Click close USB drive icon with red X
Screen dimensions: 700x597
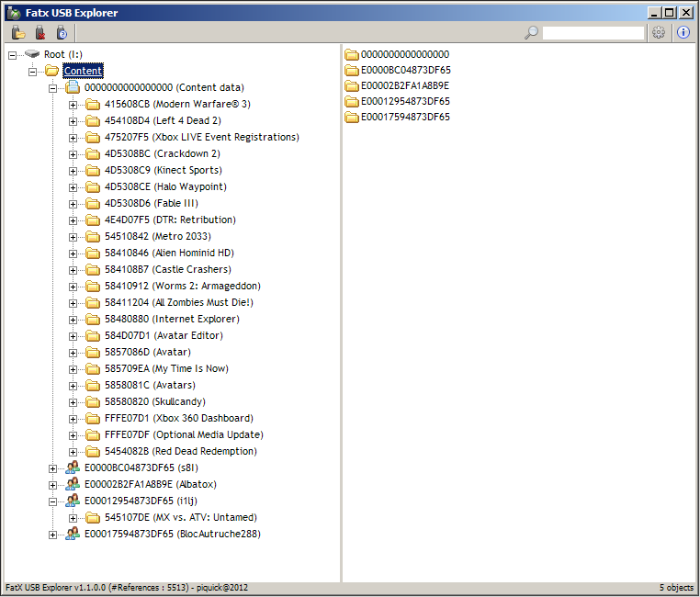[40, 32]
